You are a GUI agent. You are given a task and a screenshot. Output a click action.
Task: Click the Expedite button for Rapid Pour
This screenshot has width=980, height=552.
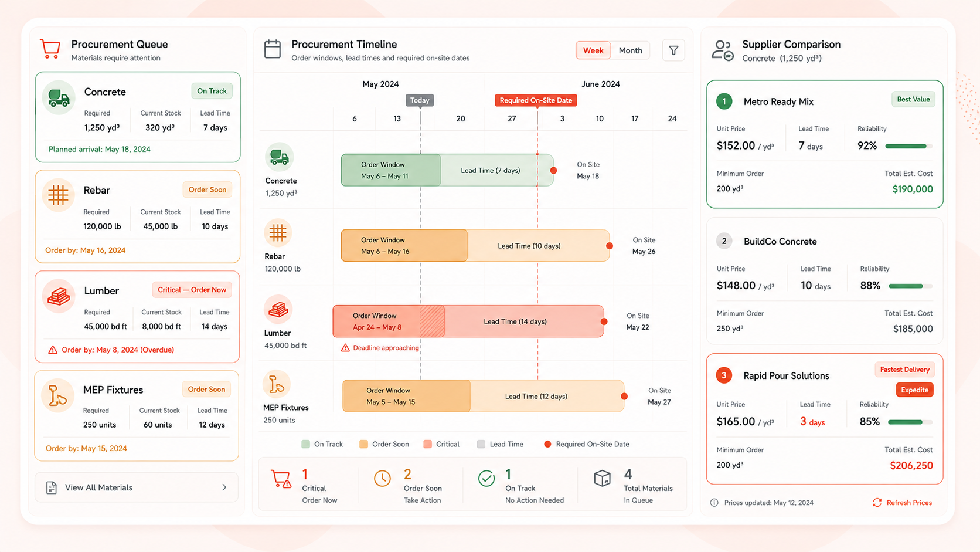click(914, 390)
